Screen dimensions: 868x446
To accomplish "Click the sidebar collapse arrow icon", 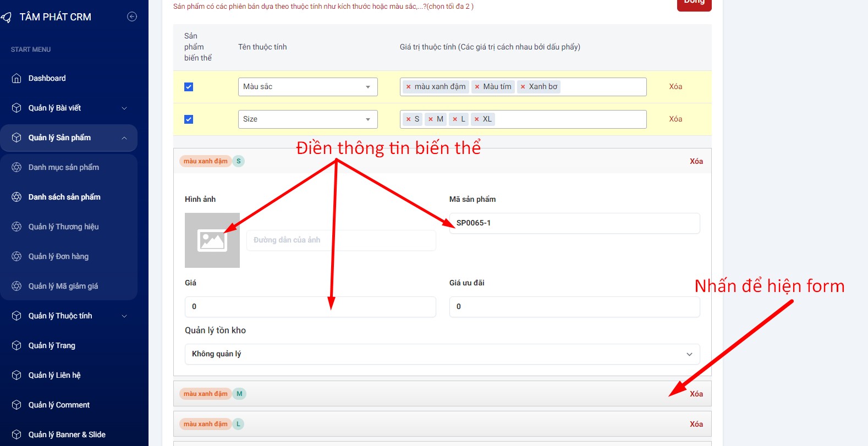I will click(x=132, y=16).
